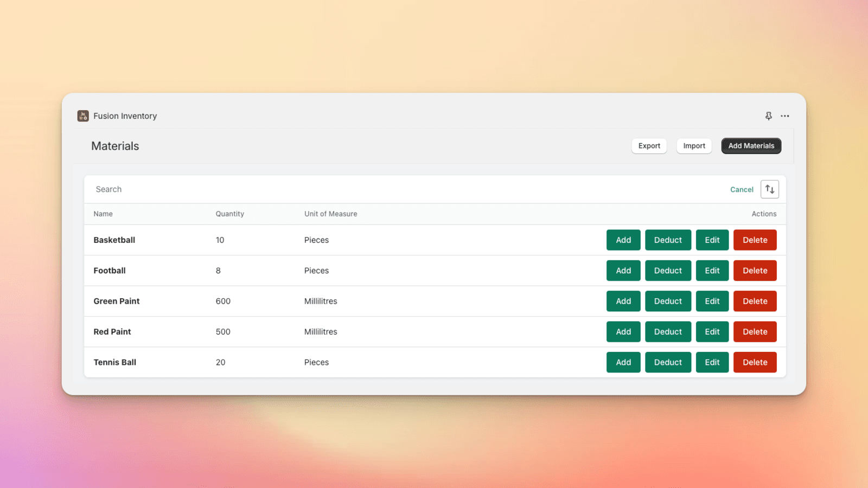Screen dimensions: 868x488
Task: Edit the Basketball entry
Action: coord(712,240)
